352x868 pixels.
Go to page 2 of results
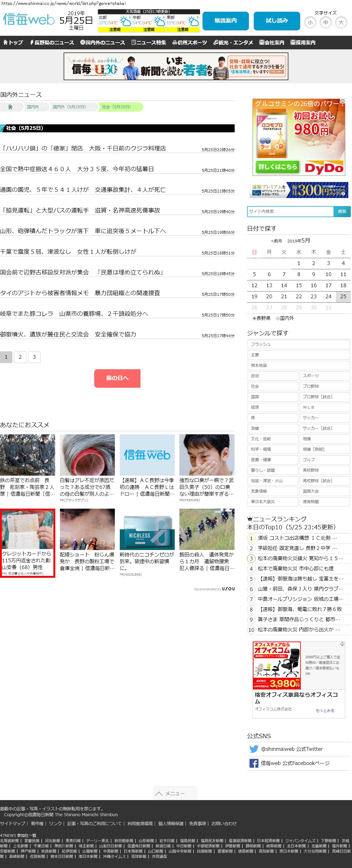pyautogui.click(x=20, y=357)
